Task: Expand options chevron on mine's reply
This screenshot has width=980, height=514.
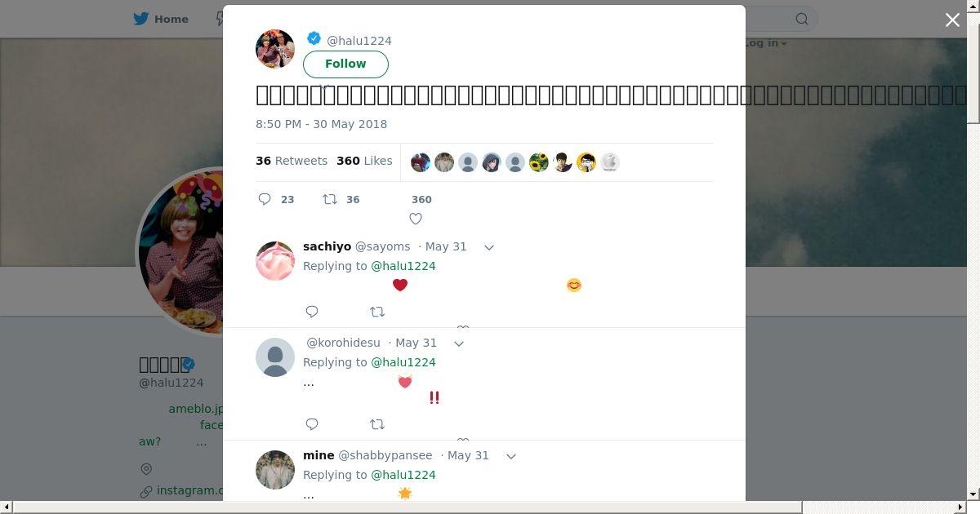Action: click(511, 456)
